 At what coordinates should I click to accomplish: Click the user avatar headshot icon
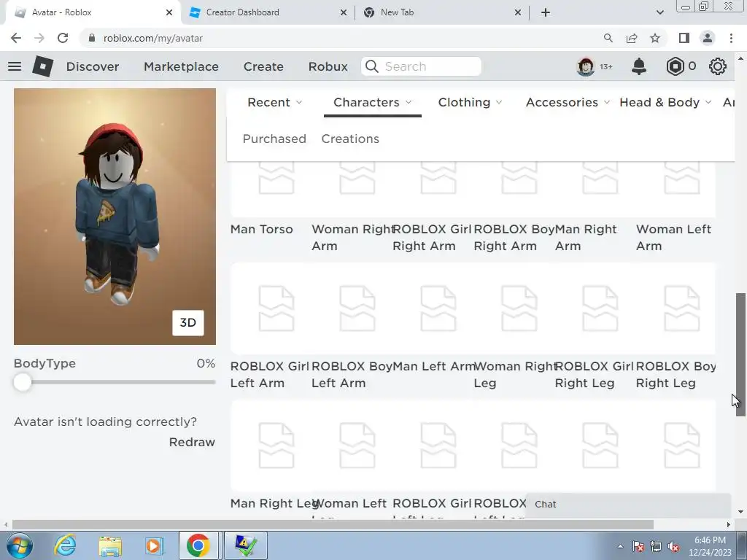click(586, 66)
